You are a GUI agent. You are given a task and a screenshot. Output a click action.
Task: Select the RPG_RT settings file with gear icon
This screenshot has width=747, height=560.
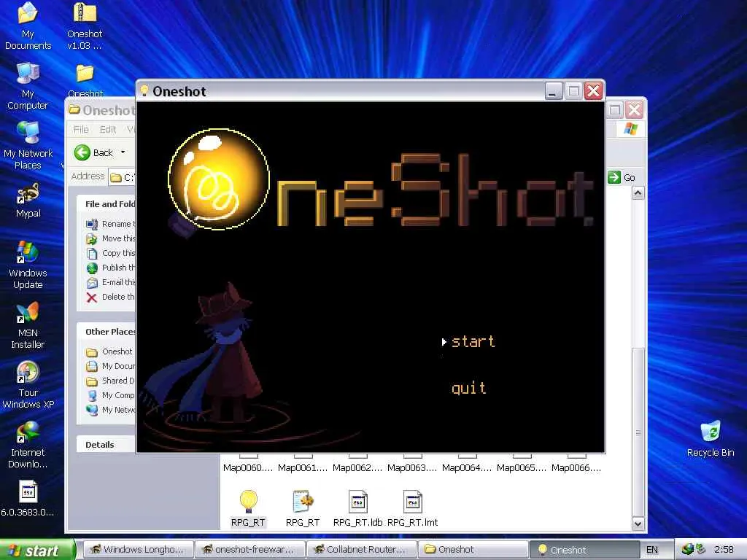coord(303,508)
